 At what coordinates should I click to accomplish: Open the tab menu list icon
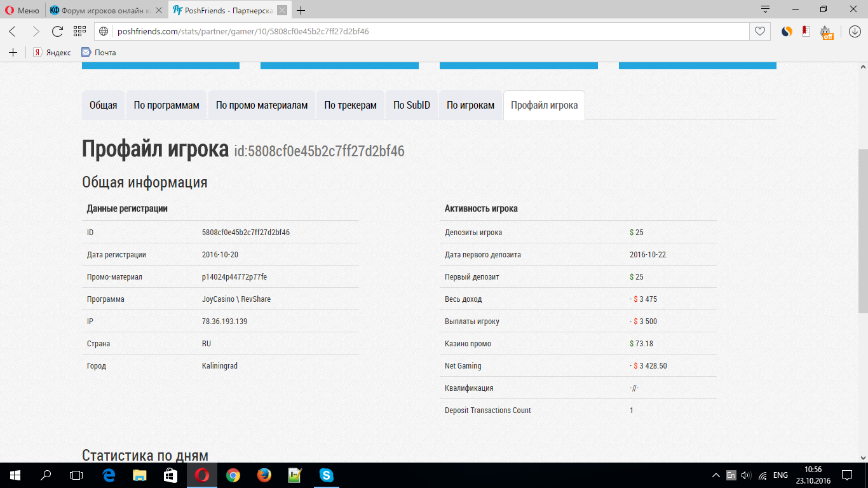point(765,10)
